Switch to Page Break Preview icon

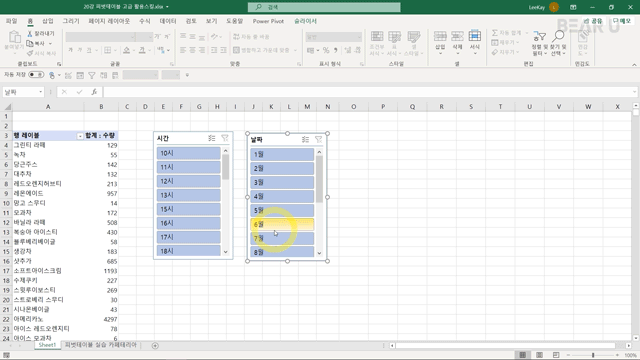556,355
